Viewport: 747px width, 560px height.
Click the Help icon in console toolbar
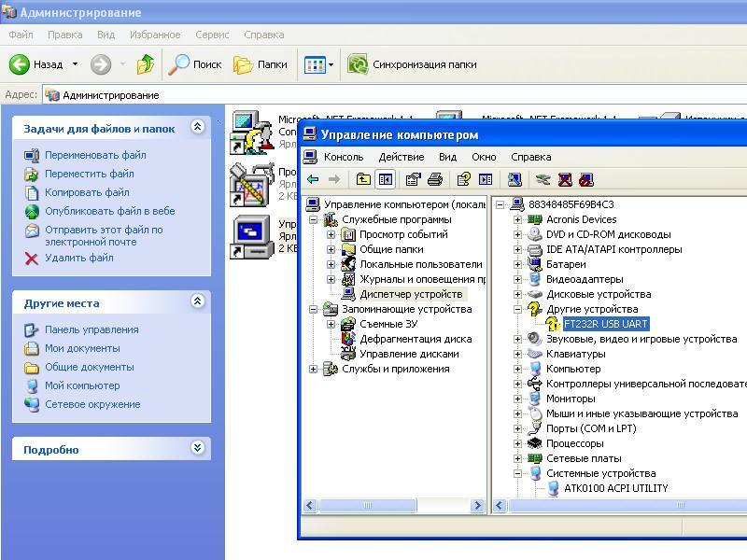tap(463, 179)
